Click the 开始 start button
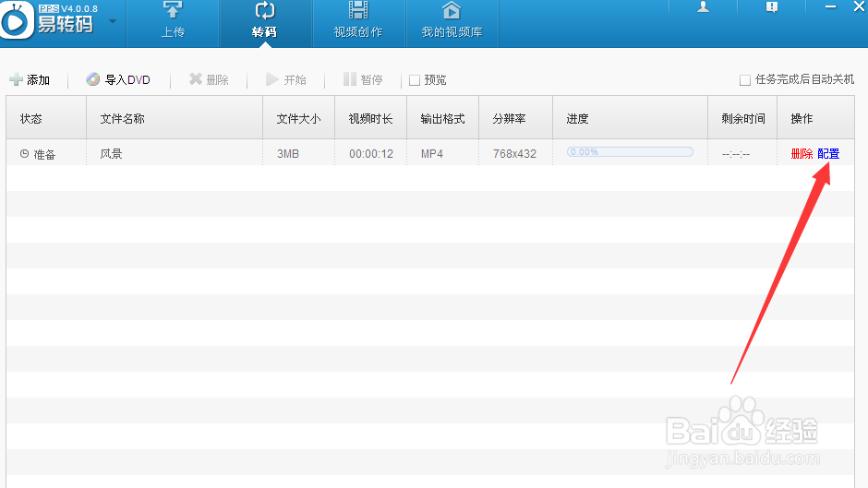868x488 pixels. (x=285, y=79)
